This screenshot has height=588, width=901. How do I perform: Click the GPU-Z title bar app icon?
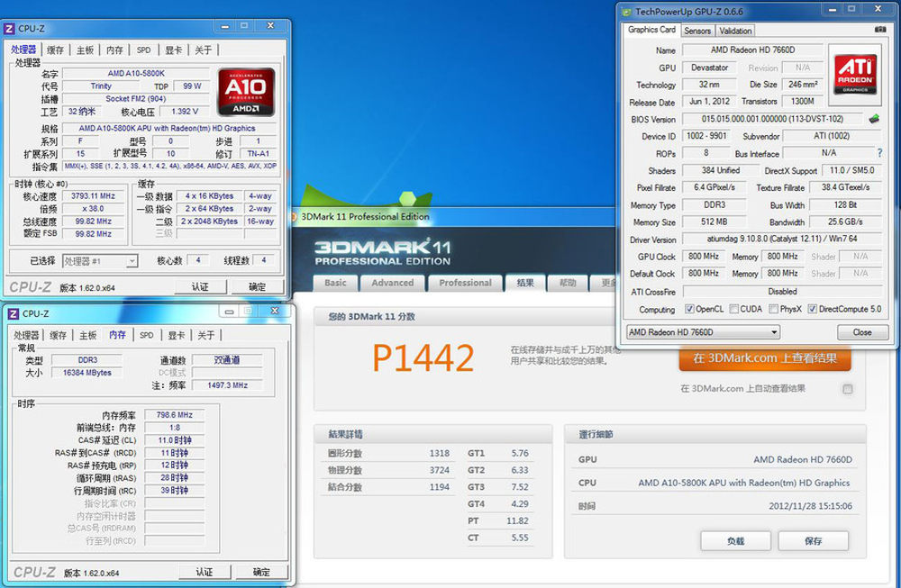pos(626,11)
